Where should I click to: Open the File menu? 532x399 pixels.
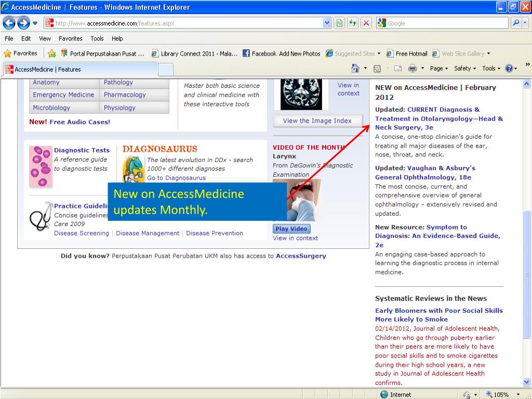(9, 38)
